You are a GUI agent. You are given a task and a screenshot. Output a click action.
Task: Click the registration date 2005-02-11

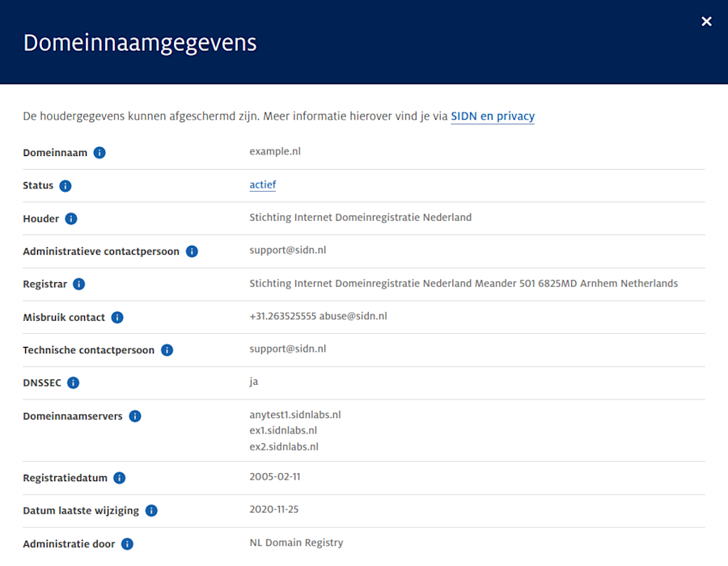275,476
